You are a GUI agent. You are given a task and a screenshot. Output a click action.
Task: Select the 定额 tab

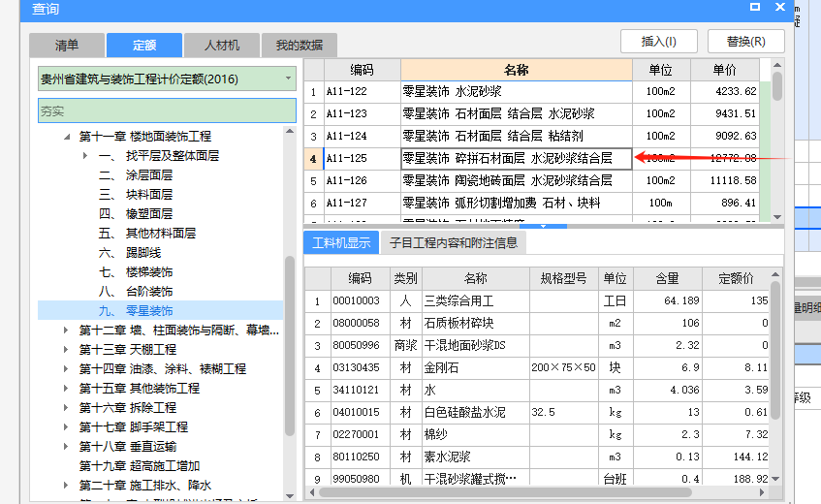click(x=144, y=45)
